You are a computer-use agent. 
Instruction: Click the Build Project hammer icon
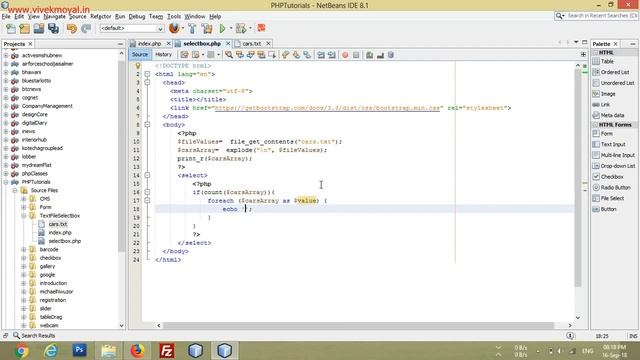(192, 28)
